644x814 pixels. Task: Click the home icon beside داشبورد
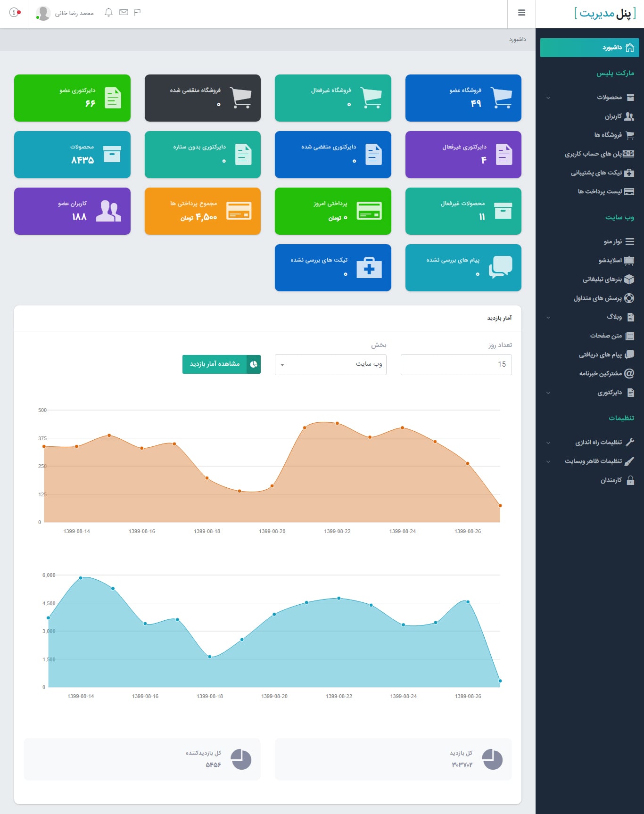click(x=629, y=48)
